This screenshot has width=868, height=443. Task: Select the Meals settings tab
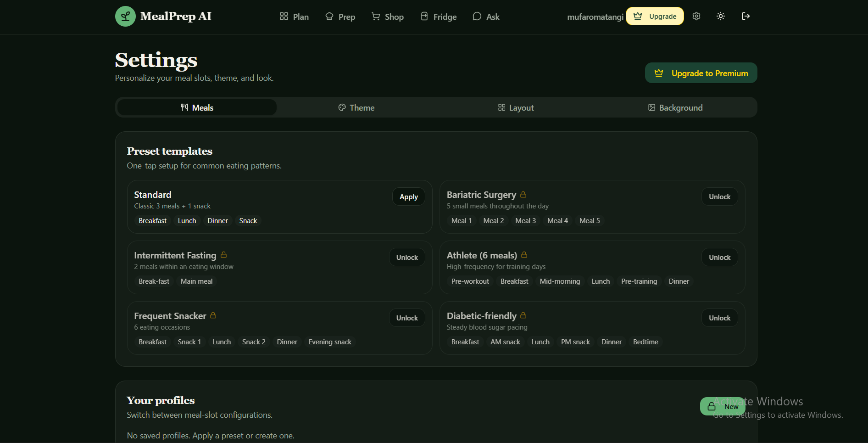[197, 107]
